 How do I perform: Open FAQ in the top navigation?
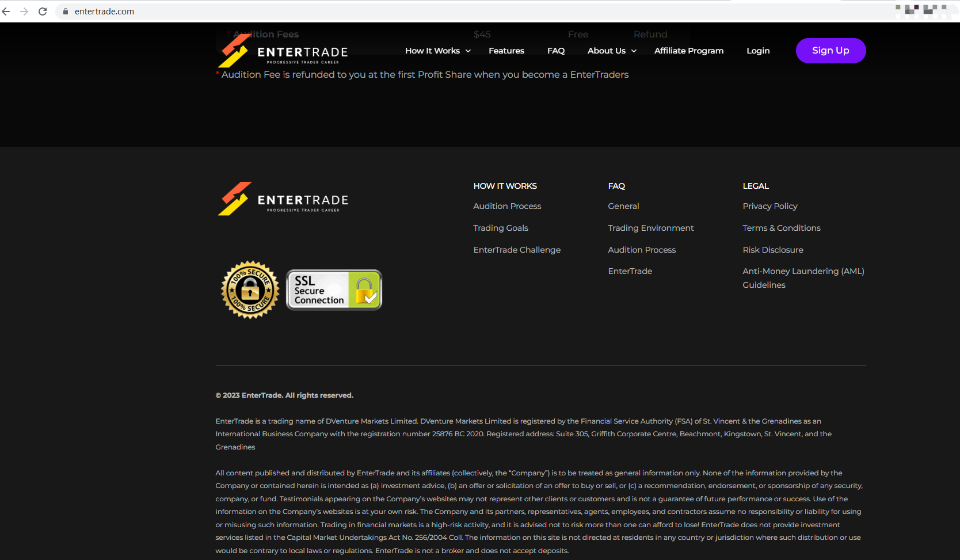556,51
